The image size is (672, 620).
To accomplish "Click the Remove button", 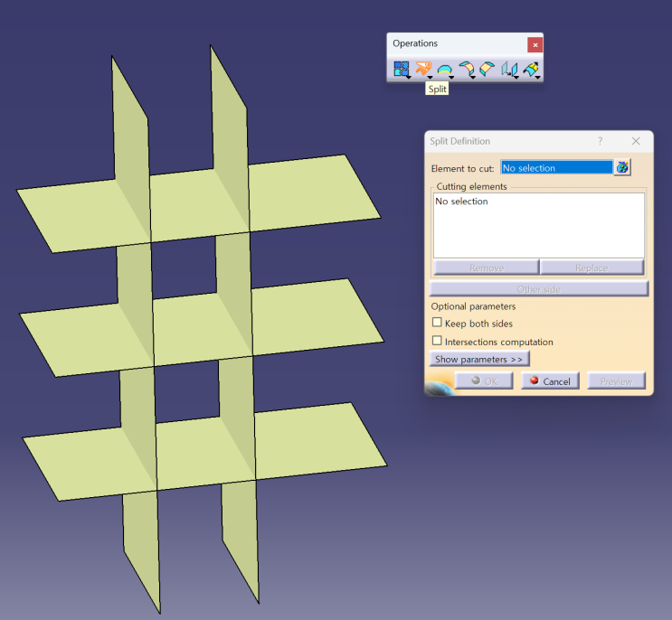I will pos(486,268).
